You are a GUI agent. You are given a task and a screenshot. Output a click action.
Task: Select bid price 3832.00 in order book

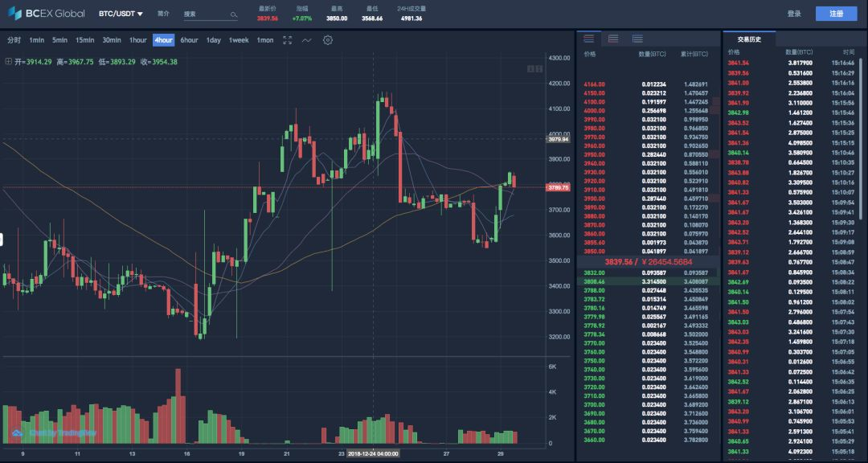tap(594, 272)
